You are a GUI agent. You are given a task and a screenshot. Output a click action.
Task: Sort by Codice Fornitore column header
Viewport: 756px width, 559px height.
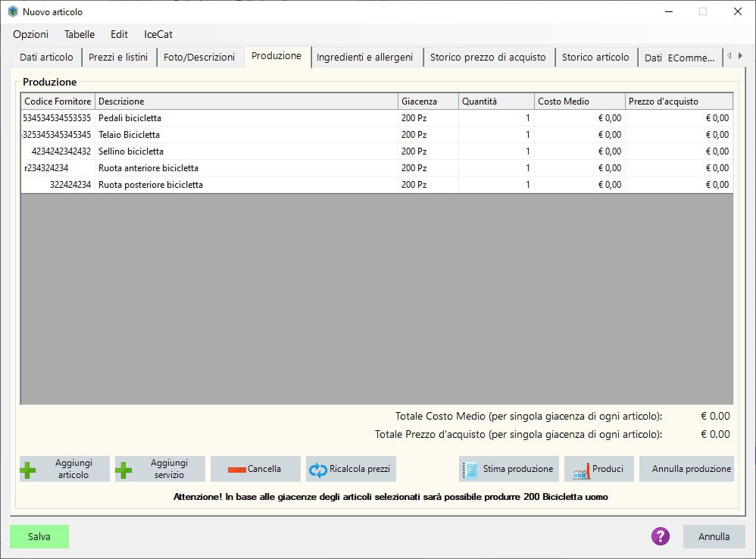(x=58, y=101)
